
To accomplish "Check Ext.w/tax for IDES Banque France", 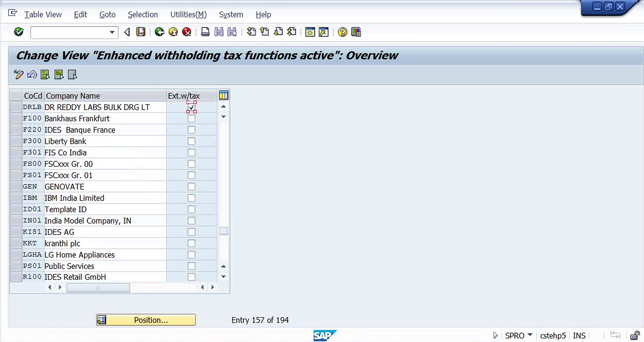I will [x=191, y=130].
